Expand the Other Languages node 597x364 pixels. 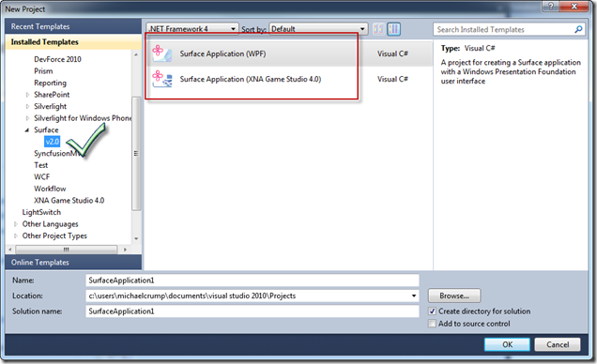(x=16, y=224)
